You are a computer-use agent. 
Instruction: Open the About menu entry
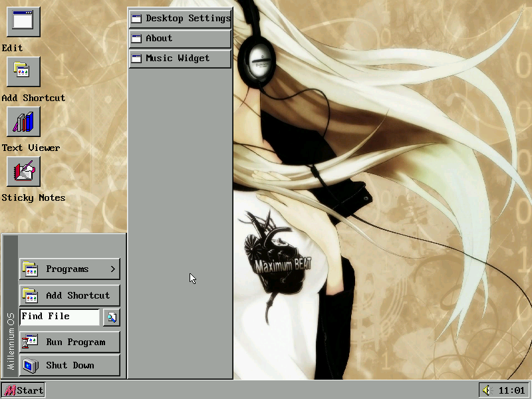[x=180, y=39]
